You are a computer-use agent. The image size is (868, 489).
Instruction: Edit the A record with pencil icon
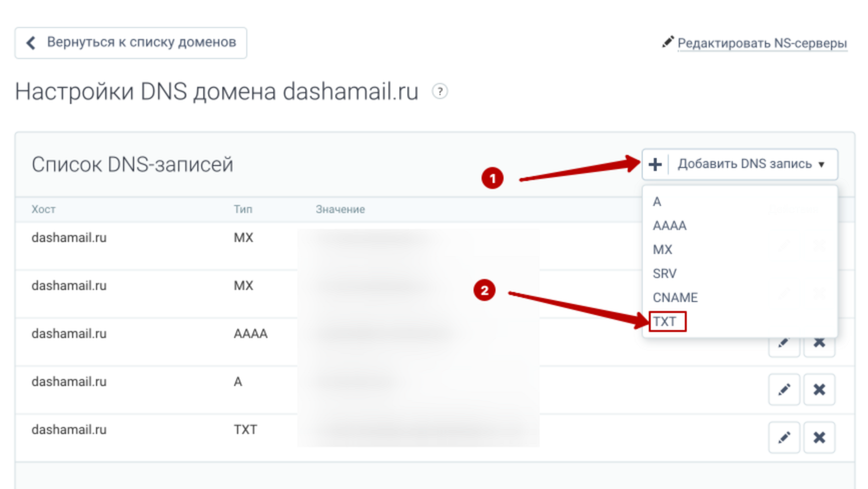click(x=784, y=390)
